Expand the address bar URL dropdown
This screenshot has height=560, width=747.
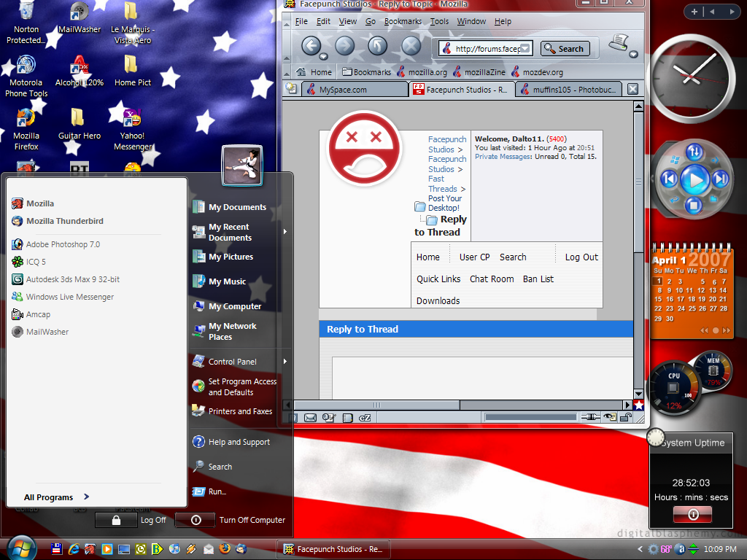tap(525, 49)
